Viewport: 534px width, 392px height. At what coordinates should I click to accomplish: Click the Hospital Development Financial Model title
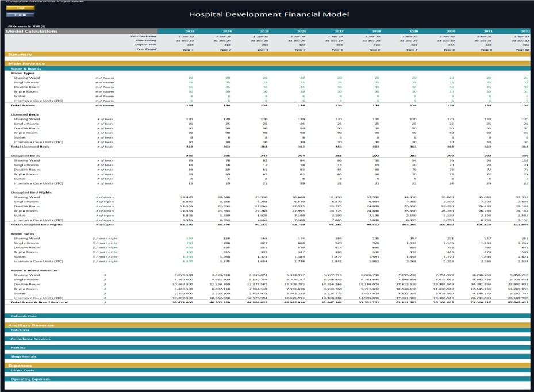[x=268, y=14]
